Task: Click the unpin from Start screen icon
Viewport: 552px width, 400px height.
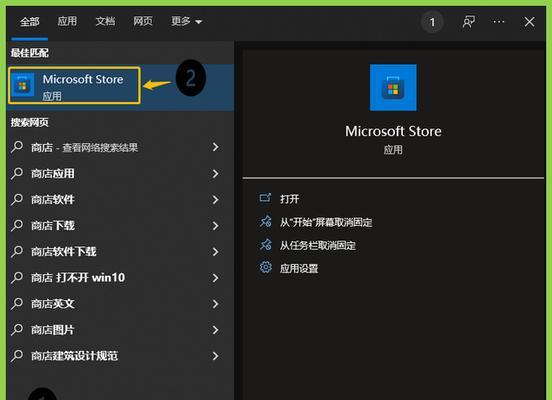Action: pos(265,222)
